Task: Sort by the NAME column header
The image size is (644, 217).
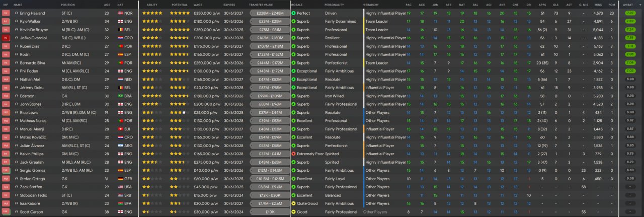Action: pos(18,4)
